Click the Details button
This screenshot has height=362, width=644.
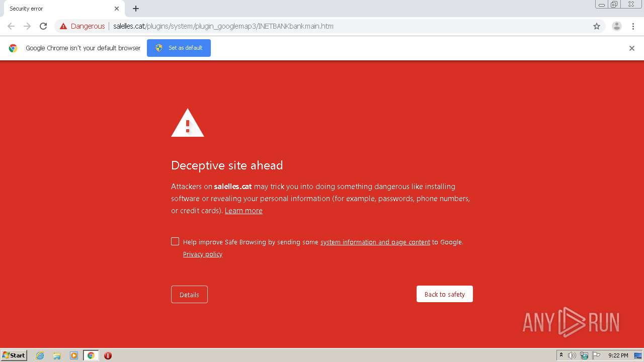(x=189, y=295)
